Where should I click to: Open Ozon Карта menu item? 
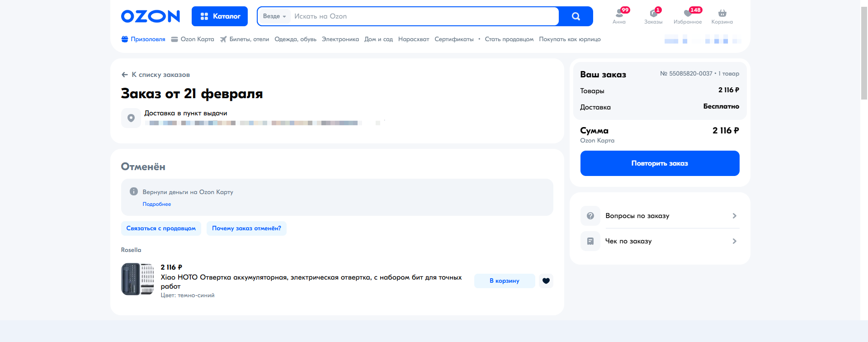(193, 39)
